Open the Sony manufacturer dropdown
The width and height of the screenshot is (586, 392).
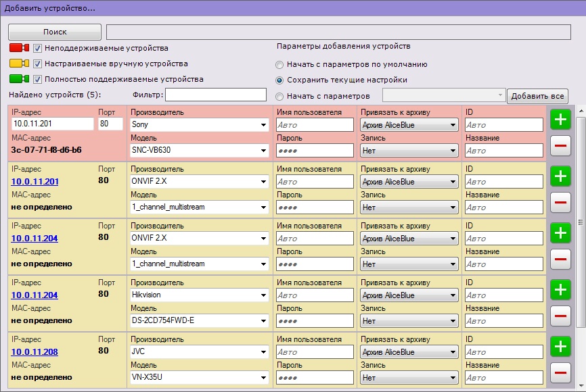[199, 125]
